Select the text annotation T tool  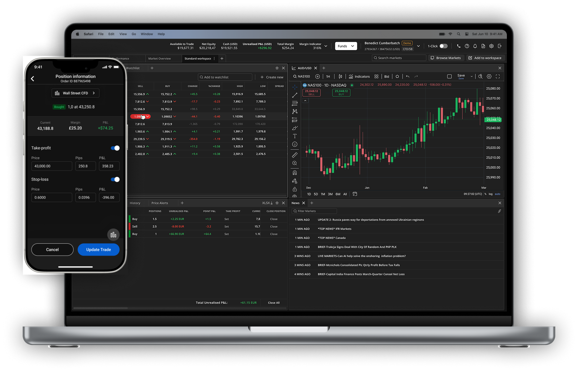tap(294, 136)
